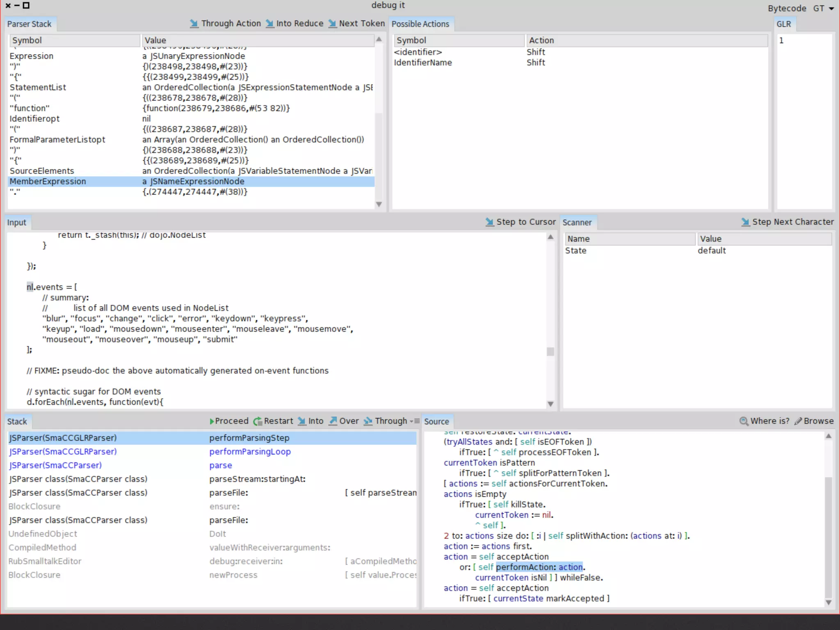The height and width of the screenshot is (630, 840).
Task: Click Source pane scroll down arrow
Action: [829, 603]
